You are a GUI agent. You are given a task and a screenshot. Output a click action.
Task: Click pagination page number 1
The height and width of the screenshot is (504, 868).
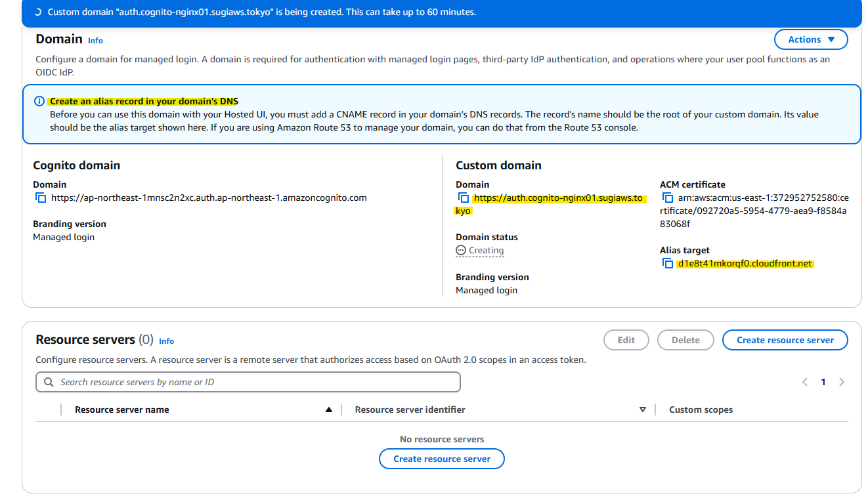[823, 381]
